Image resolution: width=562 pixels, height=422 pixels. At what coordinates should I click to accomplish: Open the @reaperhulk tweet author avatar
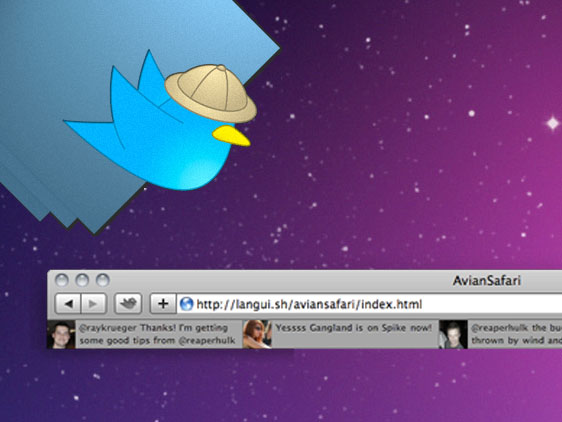(x=453, y=334)
